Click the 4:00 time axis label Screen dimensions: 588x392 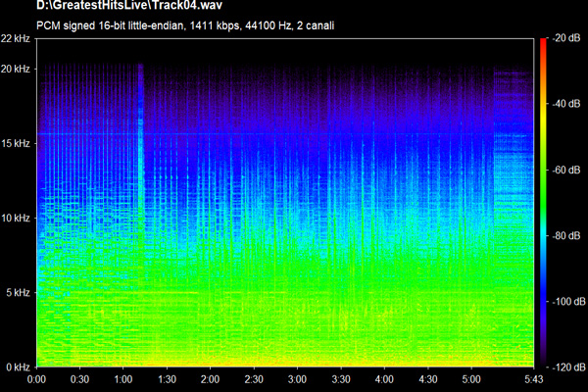384,379
